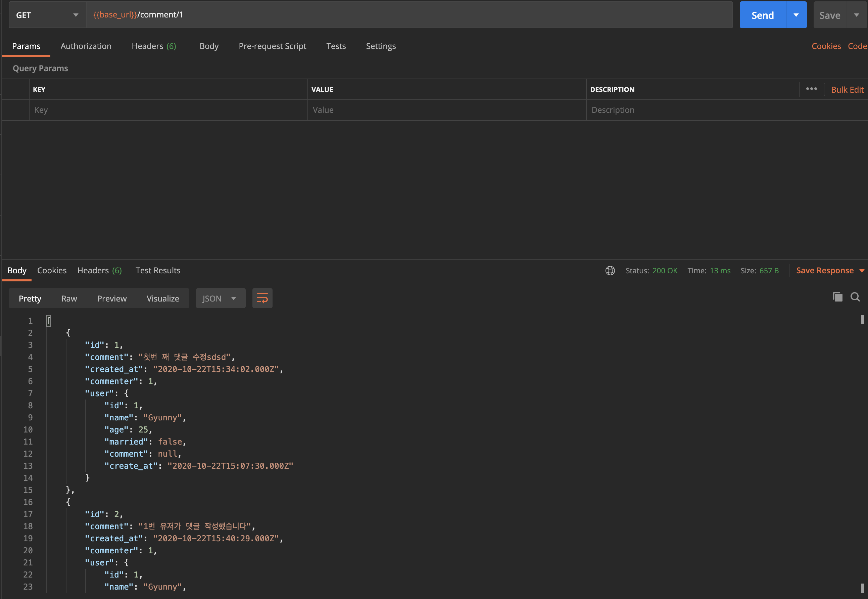Image resolution: width=868 pixels, height=599 pixels.
Task: Select the Raw response view
Action: click(x=69, y=298)
